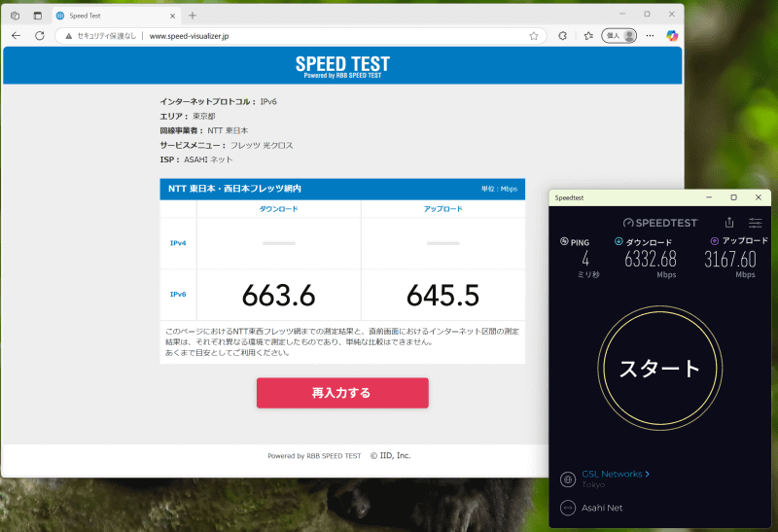This screenshot has width=778, height=532.
Task: Click the NTT 東日本・西日本フレッツ網内 heading
Action: point(234,189)
